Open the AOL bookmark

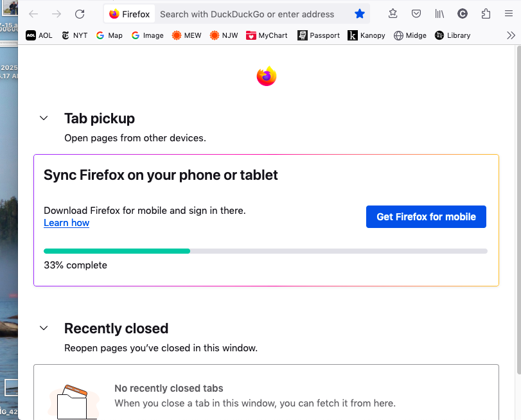click(39, 35)
